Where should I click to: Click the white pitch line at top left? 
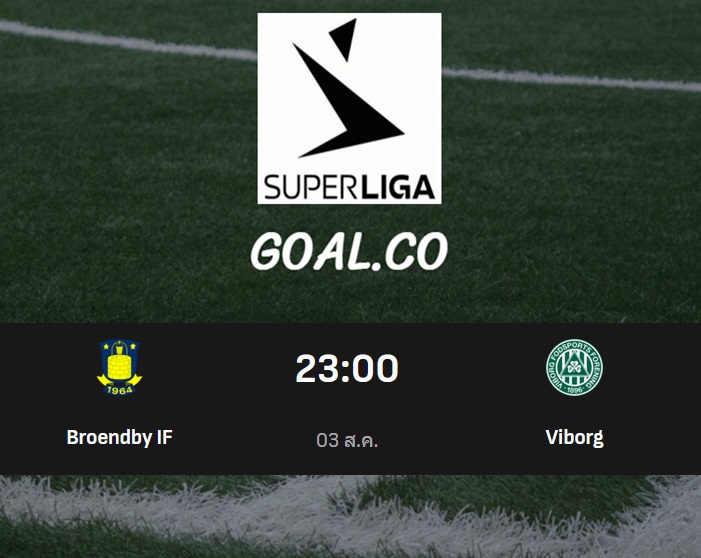(125, 41)
